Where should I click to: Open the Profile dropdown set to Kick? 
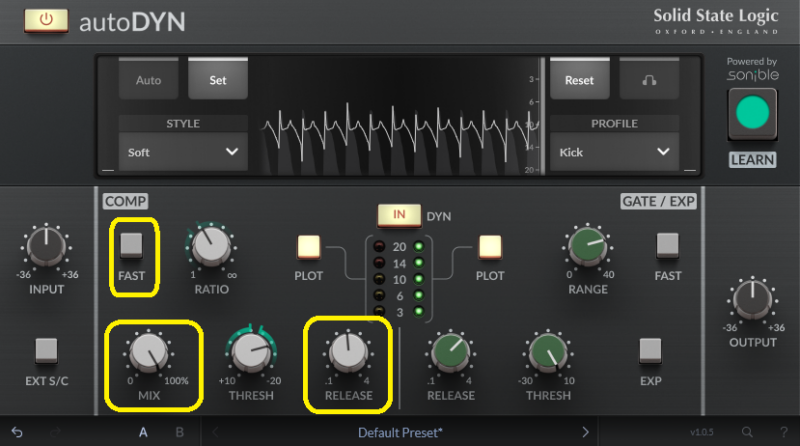[x=612, y=152]
